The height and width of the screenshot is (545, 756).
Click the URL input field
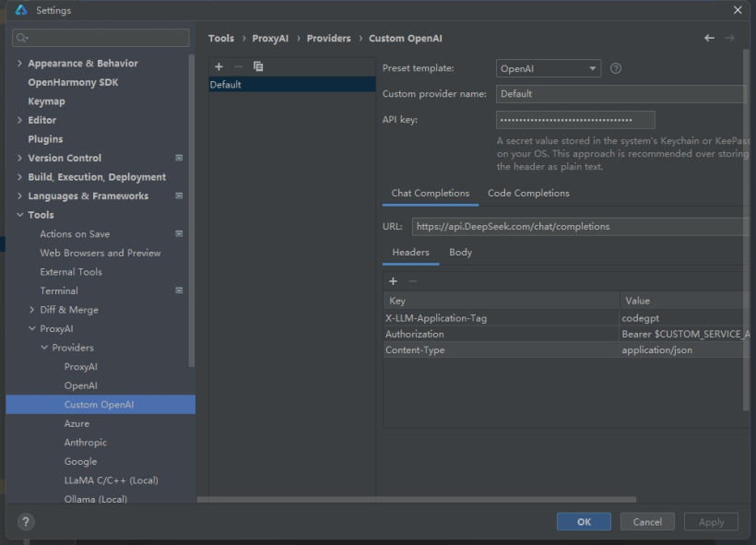579,227
